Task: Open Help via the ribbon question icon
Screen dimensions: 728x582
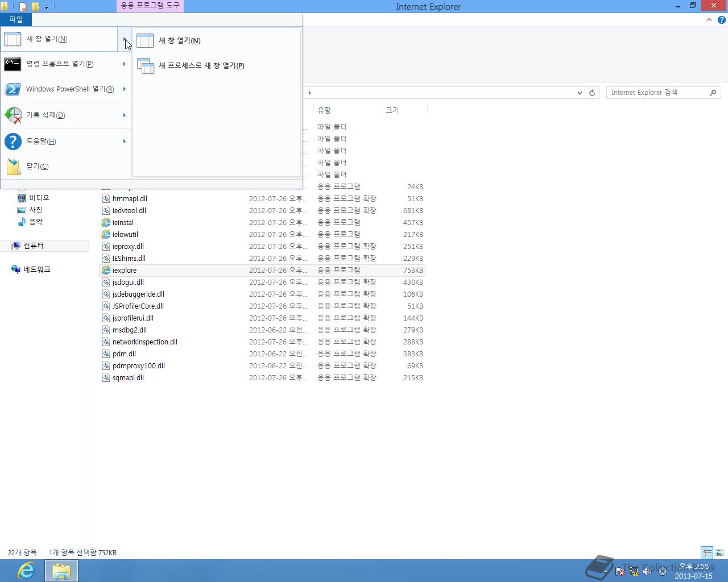Action: point(721,20)
